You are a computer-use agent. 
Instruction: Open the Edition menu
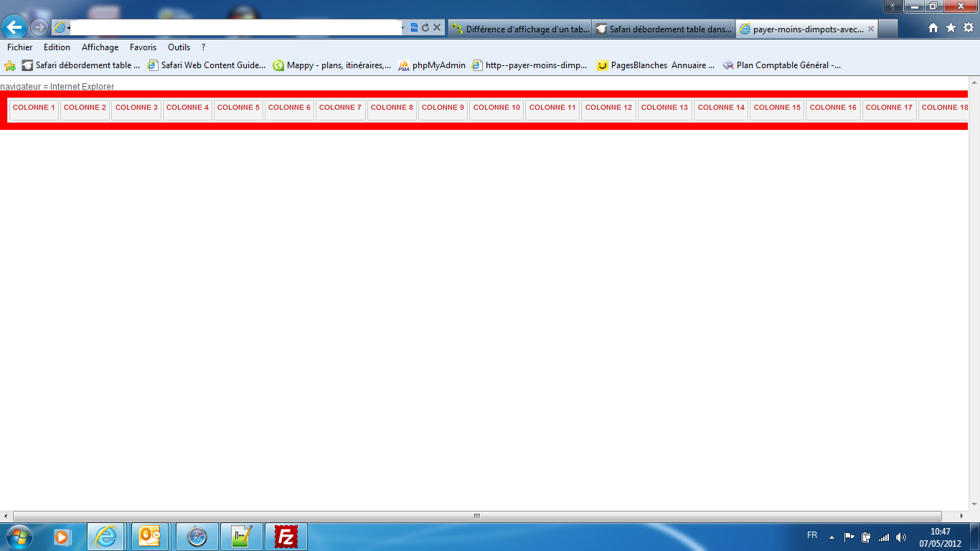tap(57, 47)
